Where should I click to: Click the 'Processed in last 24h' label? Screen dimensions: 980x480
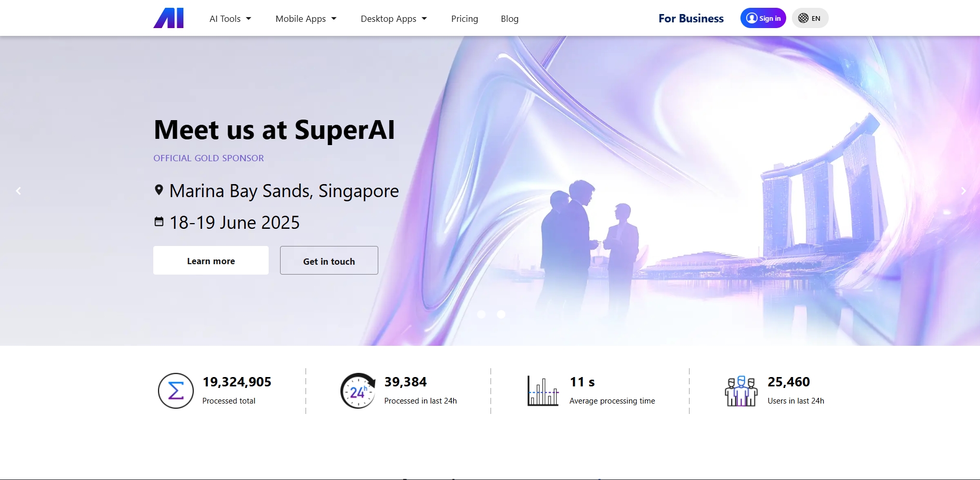[x=420, y=401]
